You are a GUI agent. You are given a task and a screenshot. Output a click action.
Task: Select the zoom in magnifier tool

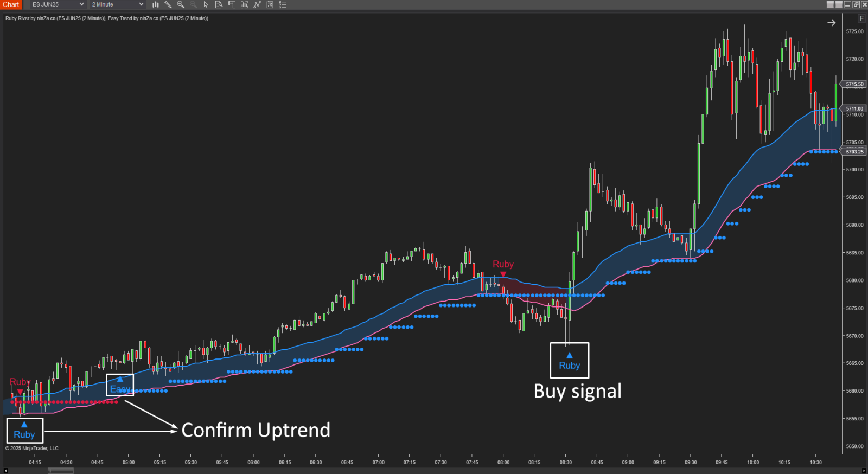coord(181,4)
